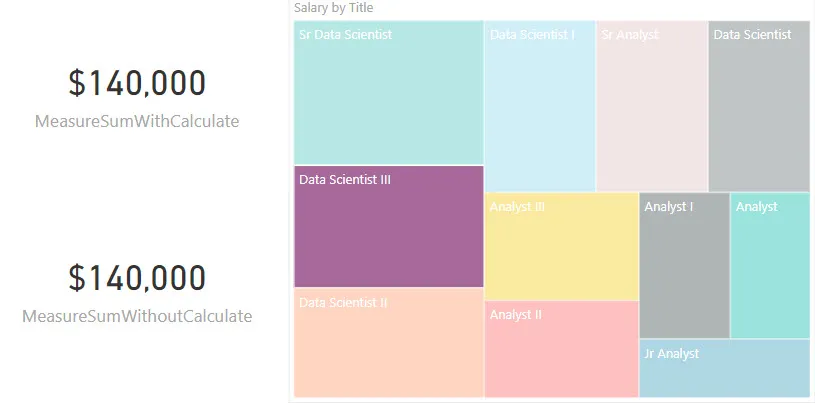Click the 'Analyst II' label text
815x403 pixels.
(x=515, y=315)
